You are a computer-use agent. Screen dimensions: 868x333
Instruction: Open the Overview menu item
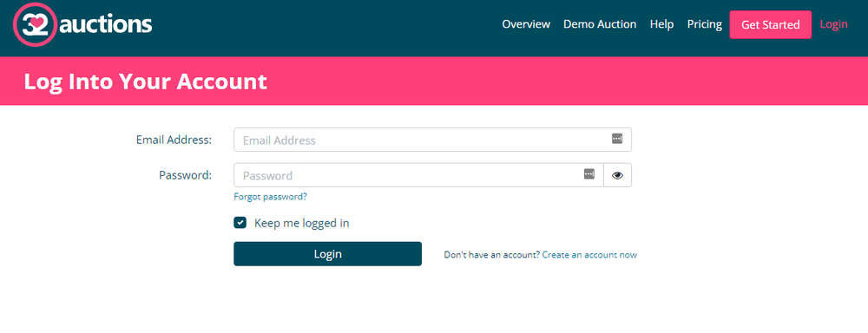tap(526, 24)
